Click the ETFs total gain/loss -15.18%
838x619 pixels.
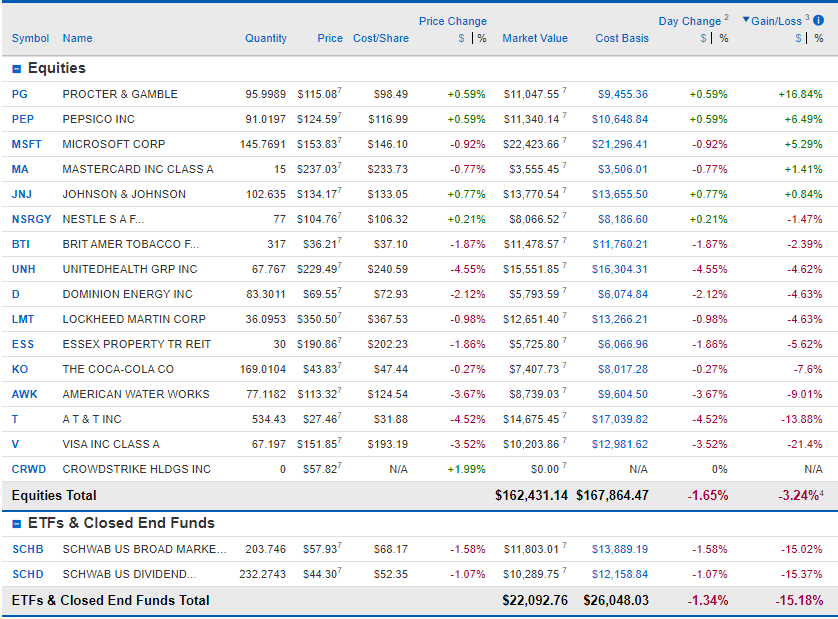tap(800, 601)
